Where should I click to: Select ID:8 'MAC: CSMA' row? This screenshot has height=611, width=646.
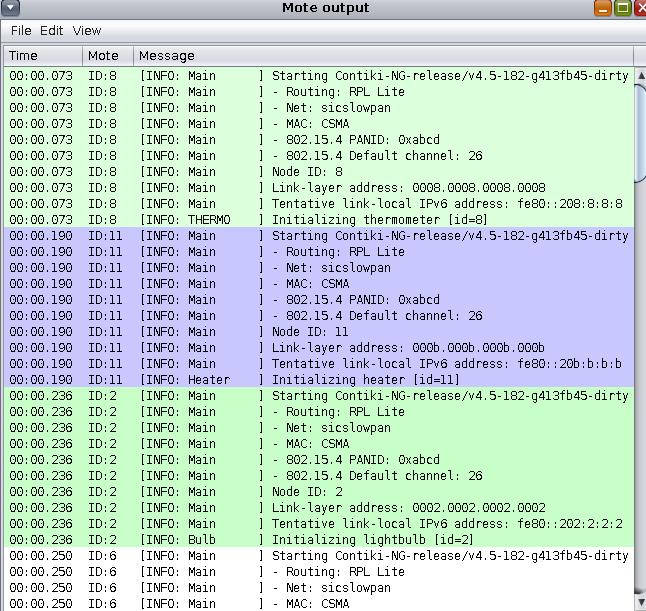[318, 124]
